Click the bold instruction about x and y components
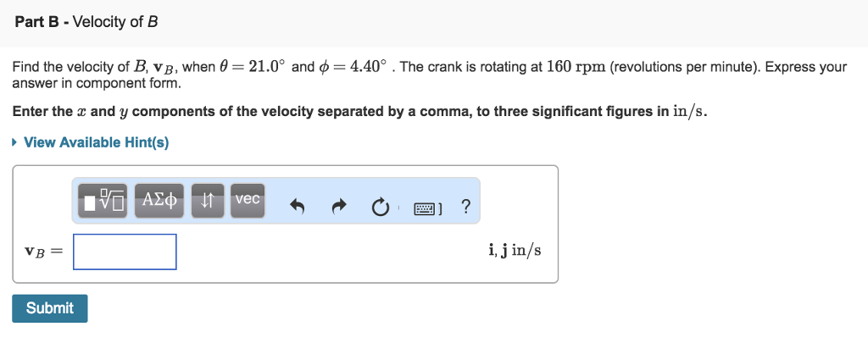The height and width of the screenshot is (343, 868). click(359, 111)
